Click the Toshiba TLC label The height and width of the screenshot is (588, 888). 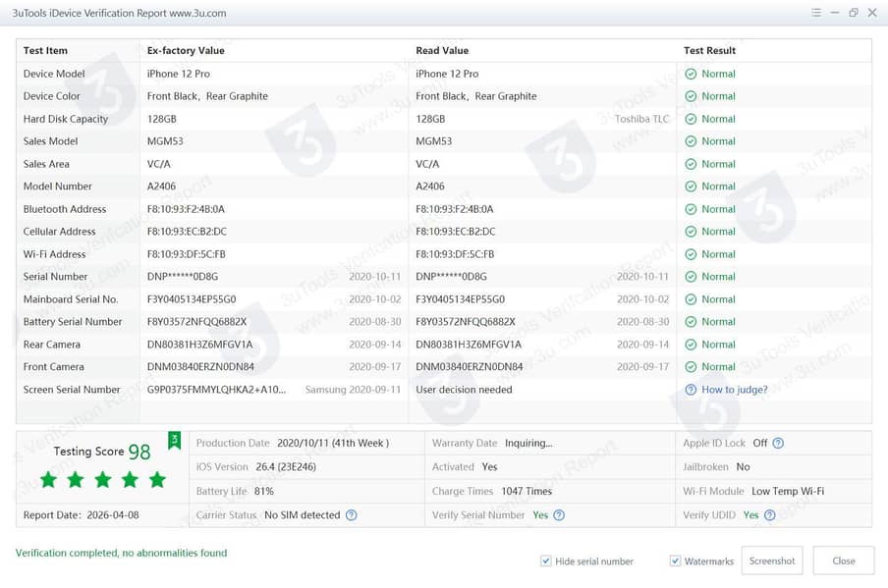click(641, 119)
